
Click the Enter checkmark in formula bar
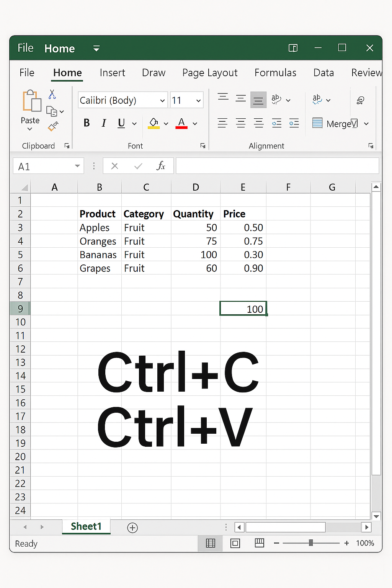click(138, 166)
